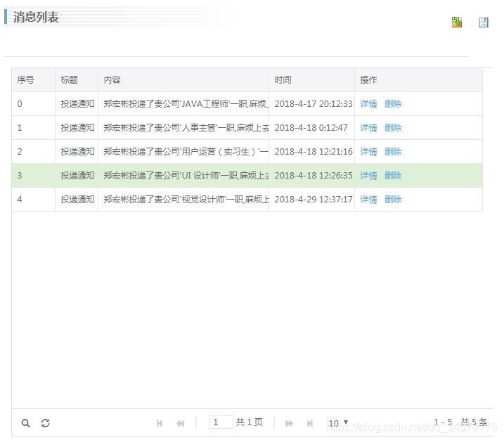Sort by the 序号 column header
This screenshot has height=440, width=504.
click(x=34, y=79)
